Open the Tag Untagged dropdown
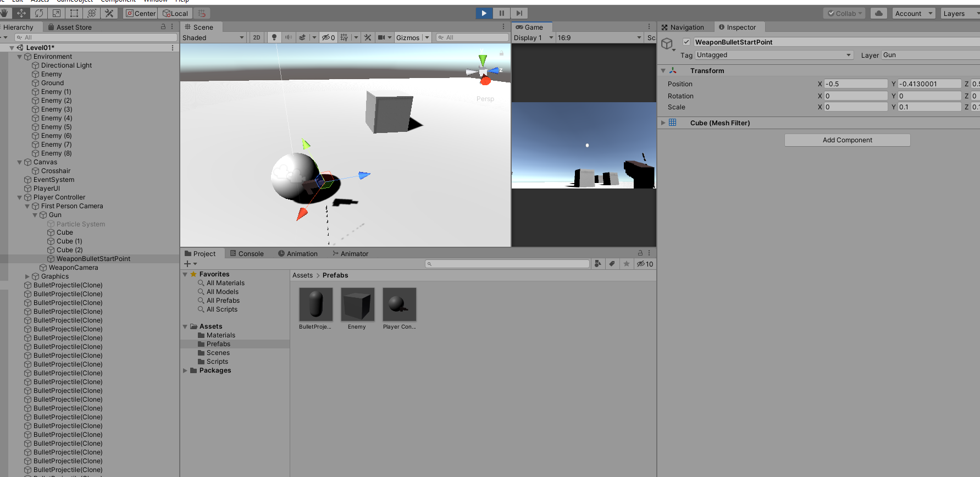 [x=774, y=55]
